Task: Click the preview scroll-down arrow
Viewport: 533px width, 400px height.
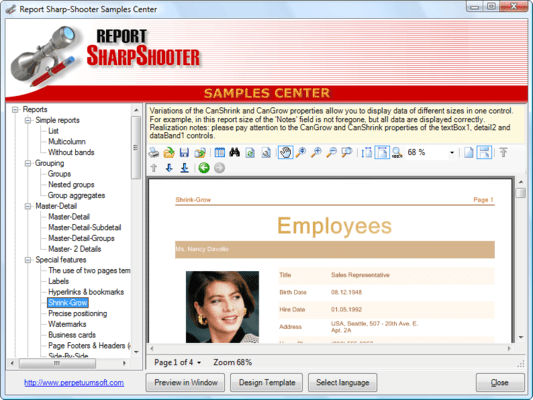Action: (x=521, y=337)
